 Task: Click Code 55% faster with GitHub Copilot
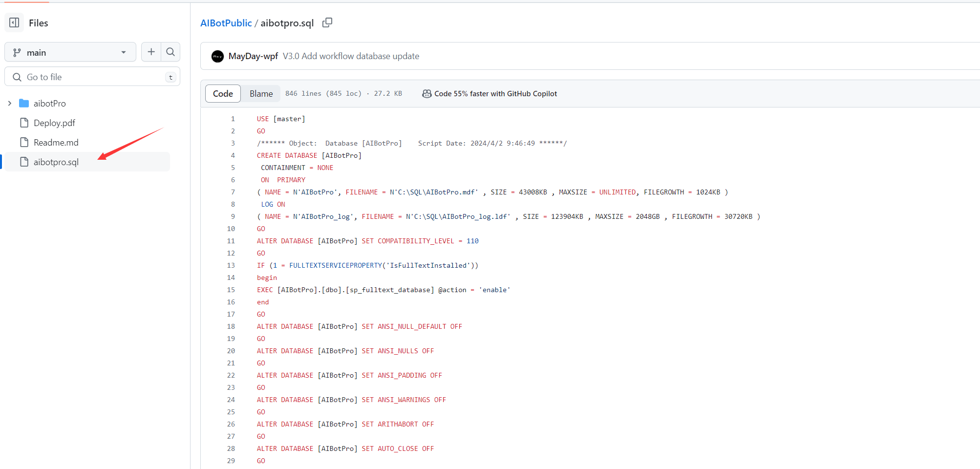click(x=495, y=93)
